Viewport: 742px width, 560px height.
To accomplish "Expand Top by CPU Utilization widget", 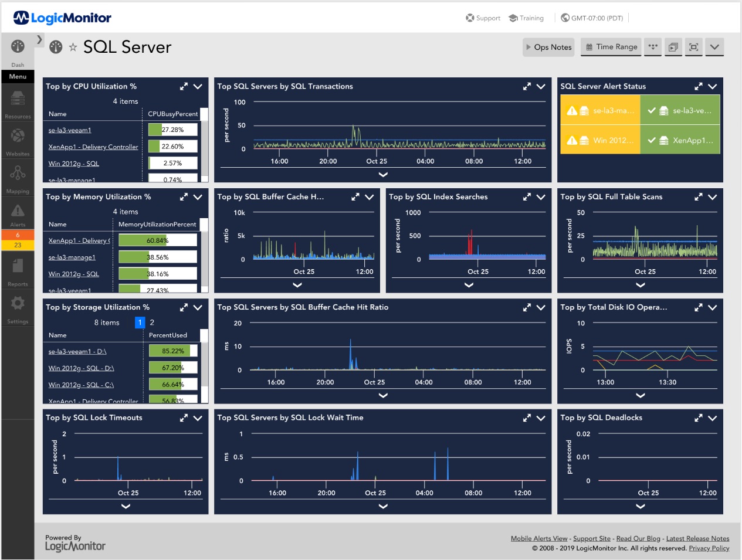I will (184, 86).
